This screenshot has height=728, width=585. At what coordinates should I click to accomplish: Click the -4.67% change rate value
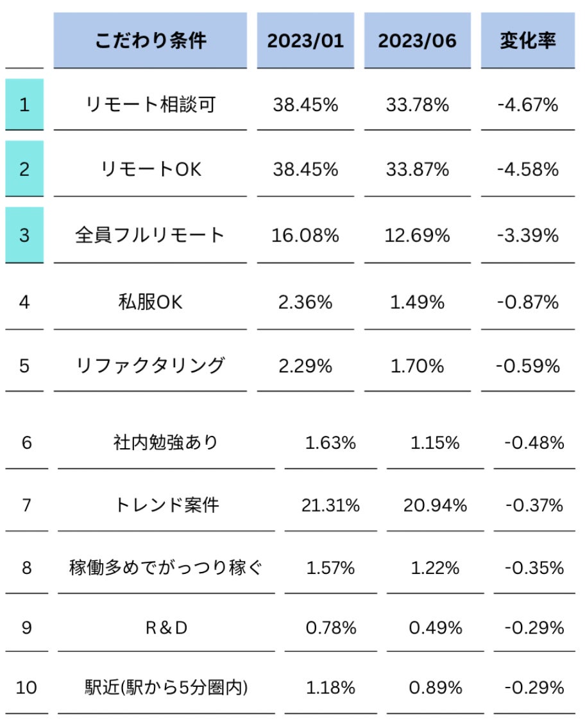(527, 105)
